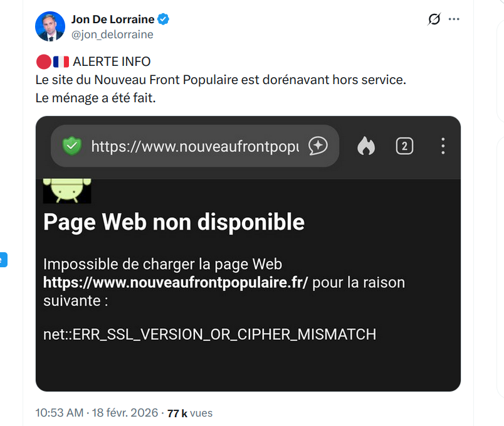This screenshot has width=504, height=426.
Task: Click the French flag emoji in the tweet
Action: (x=61, y=61)
